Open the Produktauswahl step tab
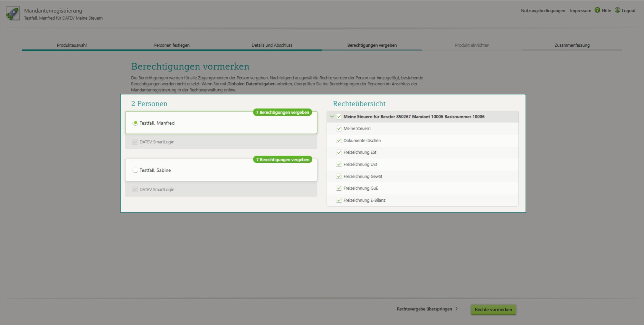The height and width of the screenshot is (325, 644). coord(72,45)
